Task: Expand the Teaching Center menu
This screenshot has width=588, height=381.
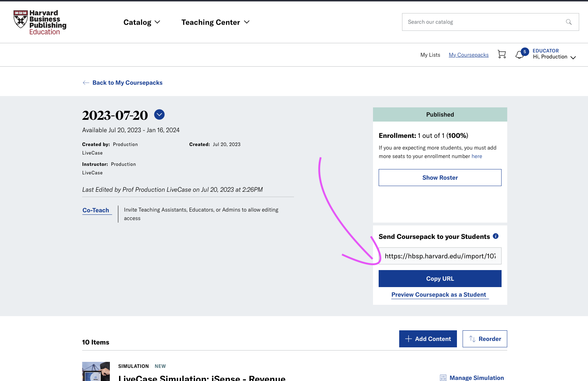Action: 215,22
